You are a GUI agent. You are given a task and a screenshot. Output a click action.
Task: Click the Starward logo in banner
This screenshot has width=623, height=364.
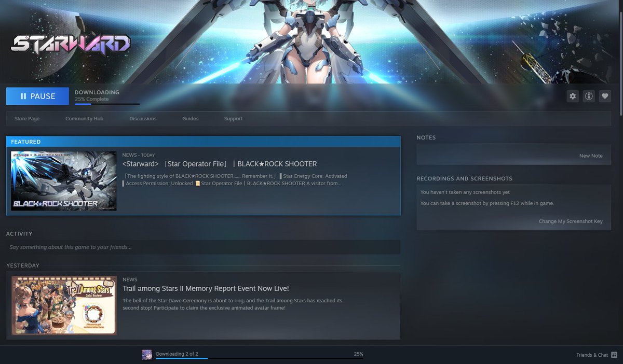71,44
